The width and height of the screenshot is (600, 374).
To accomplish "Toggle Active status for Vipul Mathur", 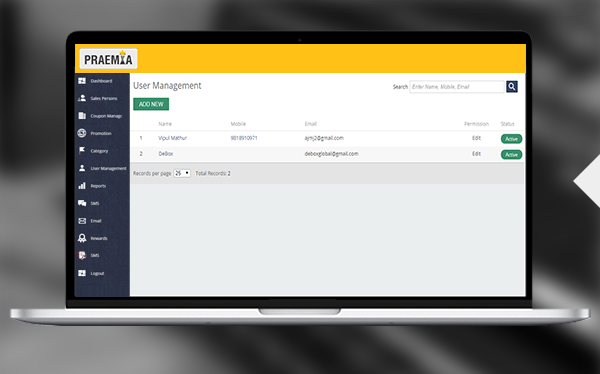I will click(511, 139).
